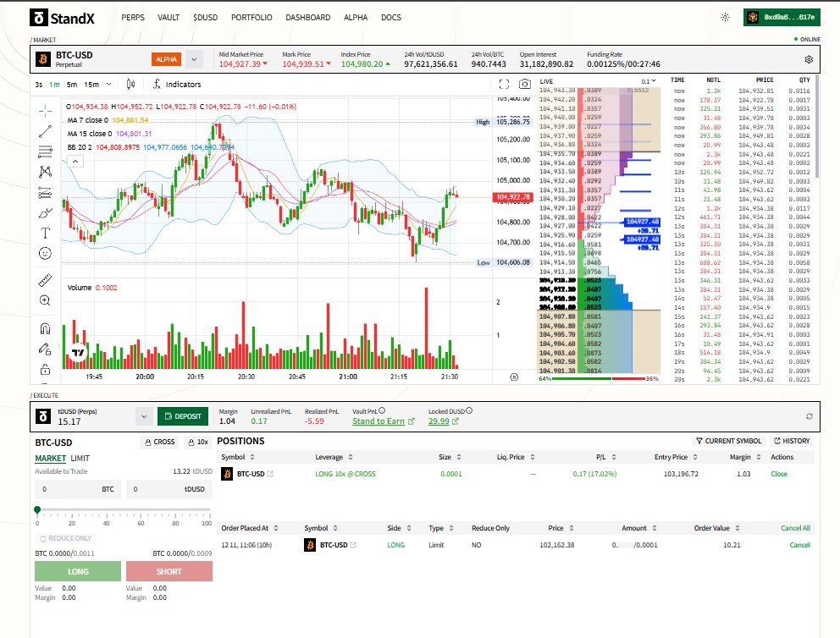Switch chart to 15m interval
Screen dimensions: 840x638
[91, 85]
